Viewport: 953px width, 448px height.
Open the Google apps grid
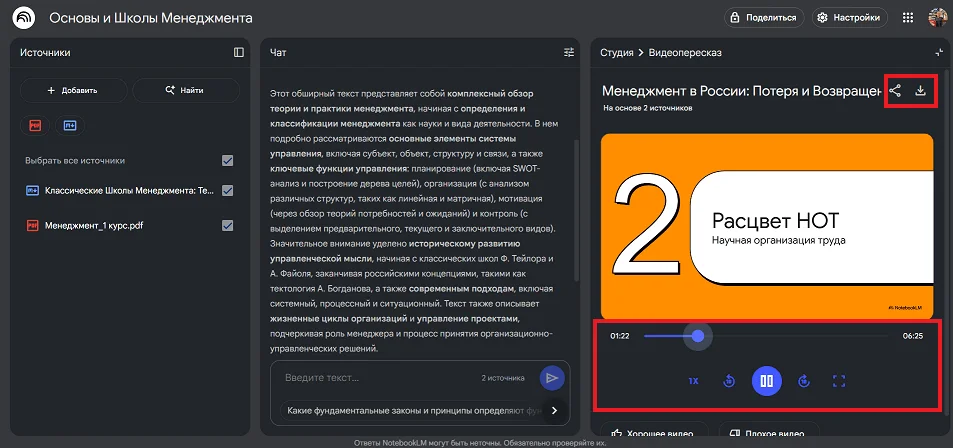908,18
